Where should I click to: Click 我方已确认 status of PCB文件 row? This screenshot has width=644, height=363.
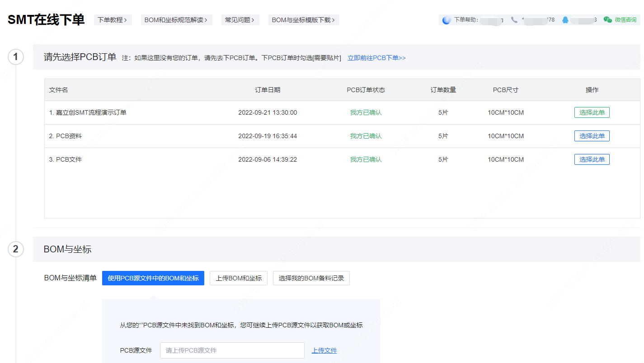pos(366,159)
